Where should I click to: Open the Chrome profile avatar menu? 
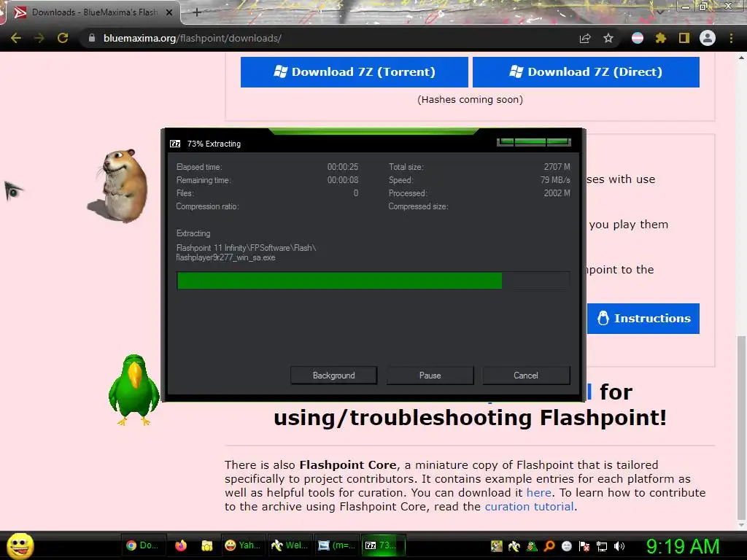click(x=708, y=38)
